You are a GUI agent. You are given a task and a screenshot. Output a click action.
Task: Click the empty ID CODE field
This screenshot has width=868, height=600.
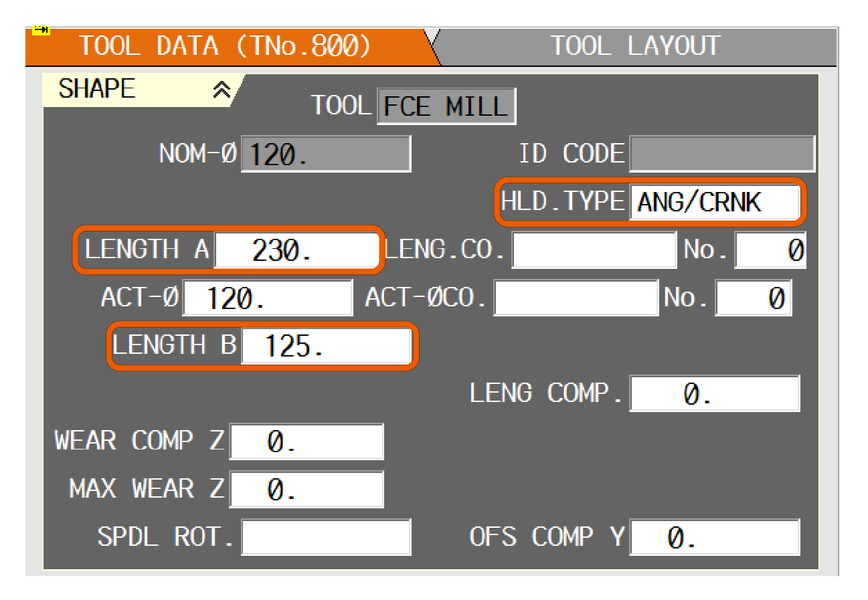[722, 155]
